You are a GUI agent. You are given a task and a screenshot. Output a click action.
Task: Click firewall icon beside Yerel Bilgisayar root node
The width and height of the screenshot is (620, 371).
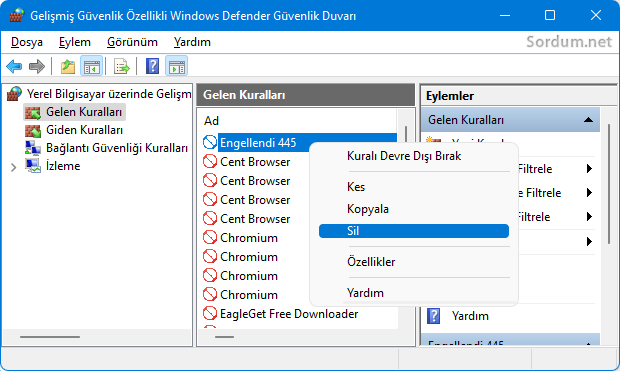(15, 94)
